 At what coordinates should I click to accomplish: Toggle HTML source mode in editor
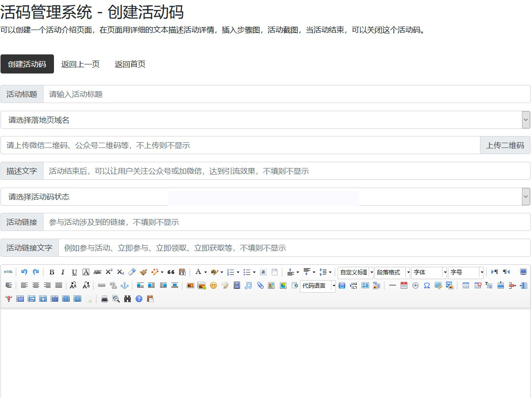click(8, 272)
